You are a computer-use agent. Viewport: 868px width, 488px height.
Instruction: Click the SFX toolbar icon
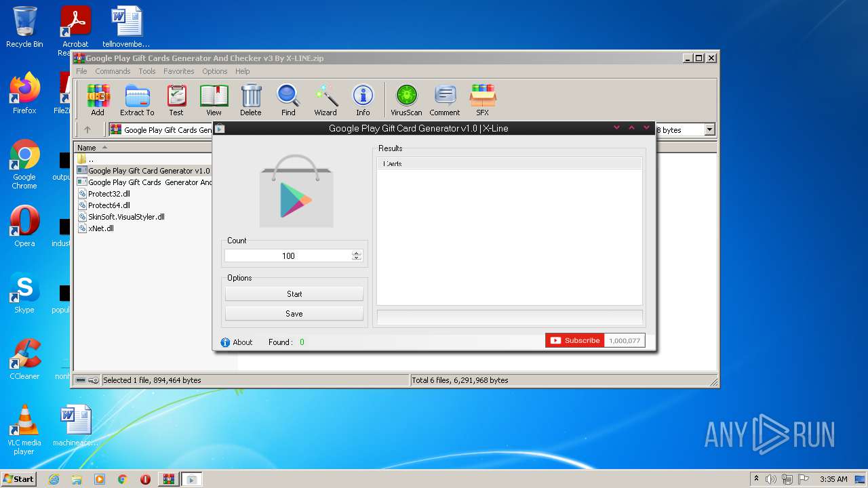pyautogui.click(x=482, y=100)
